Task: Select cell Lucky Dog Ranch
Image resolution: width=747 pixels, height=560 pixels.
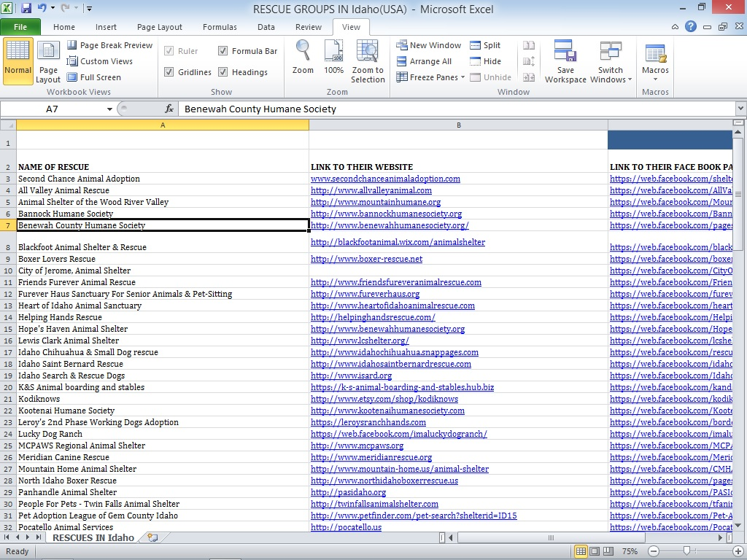Action: 163,434
